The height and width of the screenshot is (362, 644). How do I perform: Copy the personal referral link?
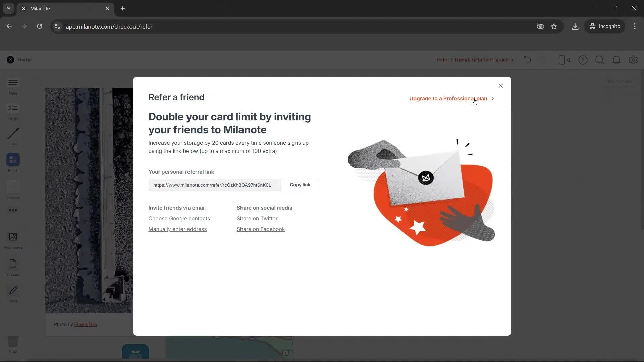300,185
